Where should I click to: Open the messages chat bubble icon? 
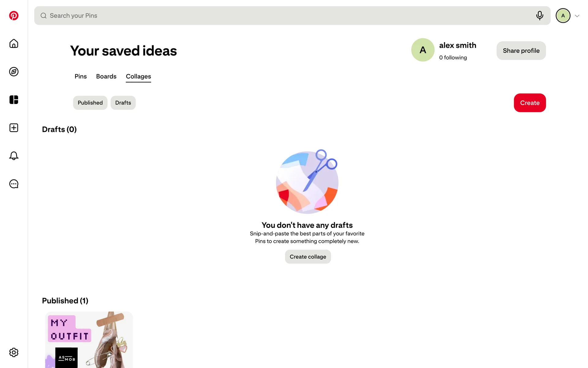14,184
